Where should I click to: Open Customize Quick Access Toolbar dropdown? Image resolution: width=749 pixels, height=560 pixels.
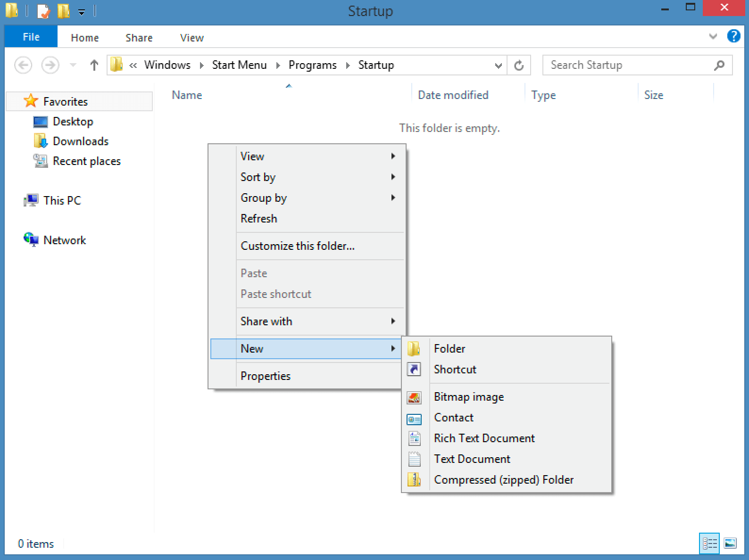coord(82,12)
